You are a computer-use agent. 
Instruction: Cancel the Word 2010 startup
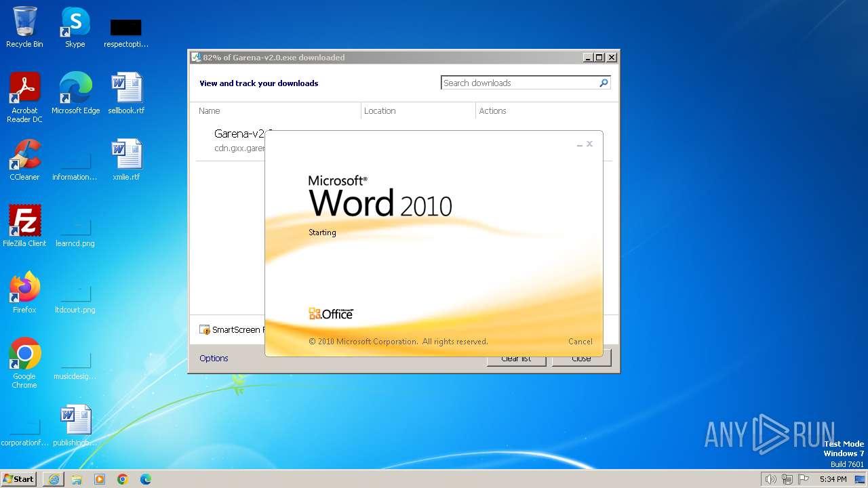click(x=580, y=342)
